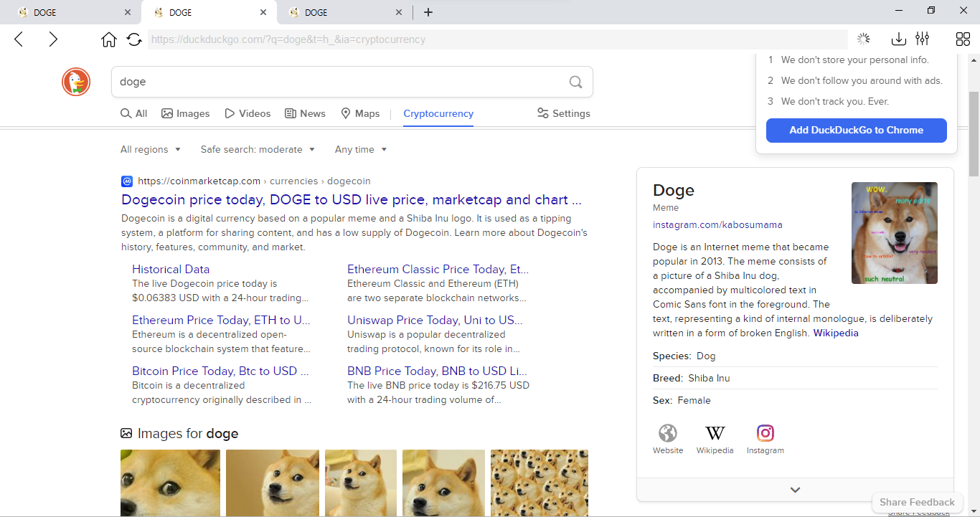The height and width of the screenshot is (517, 980).
Task: Open a new tab with plus icon
Action: coord(428,12)
